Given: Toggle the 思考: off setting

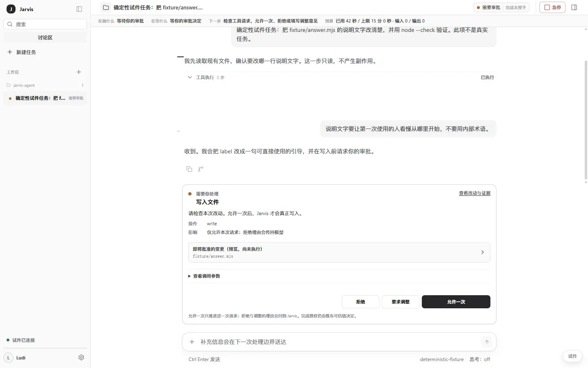Looking at the screenshot, I should 480,359.
